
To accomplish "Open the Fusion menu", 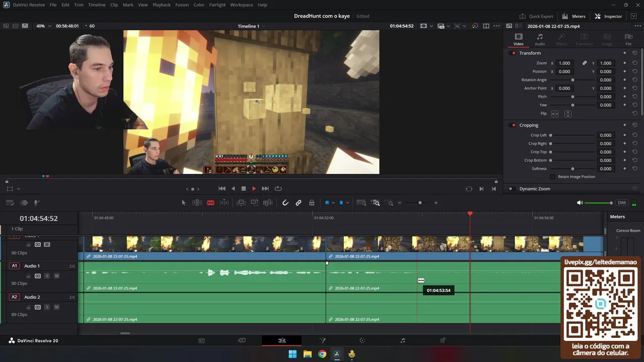I will click(x=182, y=5).
